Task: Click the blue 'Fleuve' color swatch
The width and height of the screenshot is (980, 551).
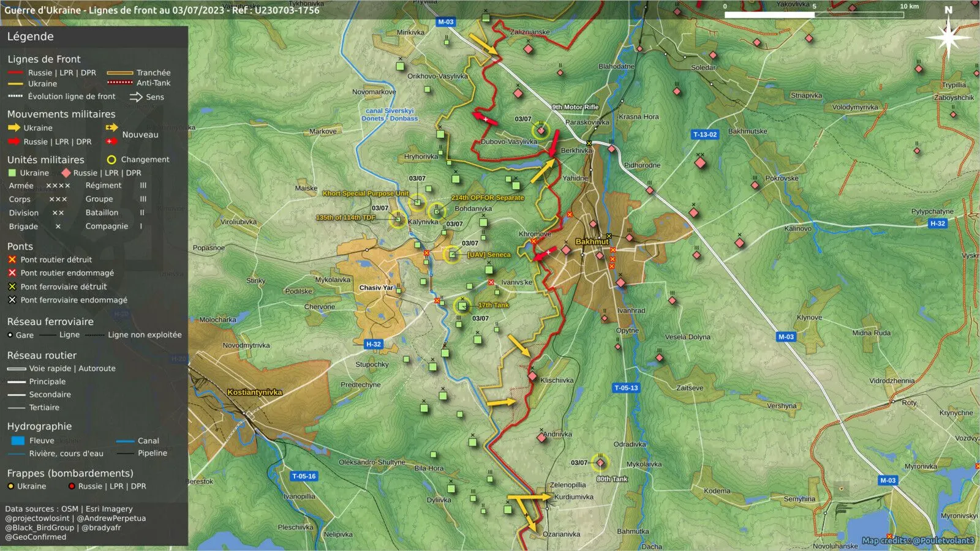Action: tap(18, 441)
